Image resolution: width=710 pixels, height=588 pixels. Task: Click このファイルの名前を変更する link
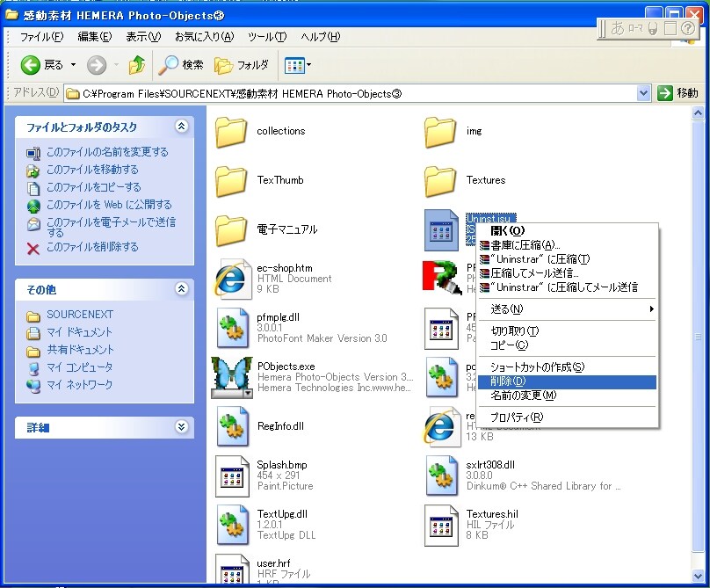107,152
